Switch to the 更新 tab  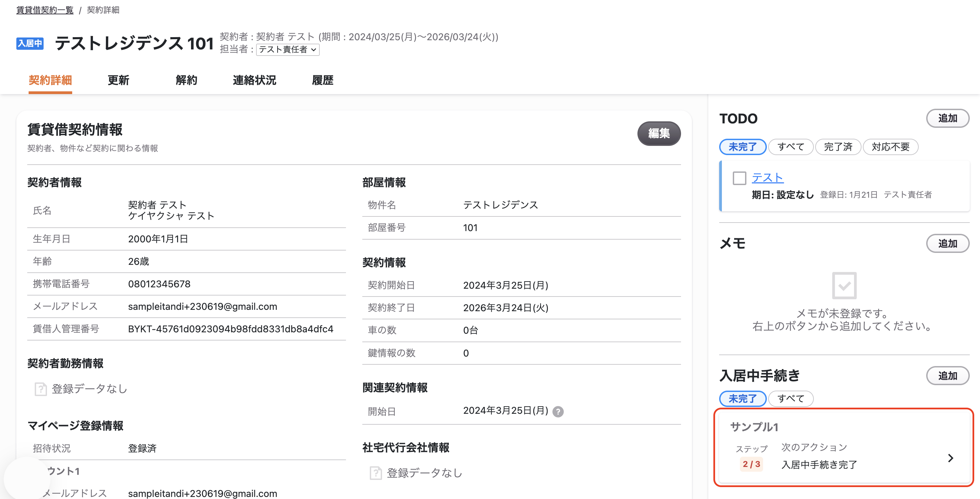pos(118,80)
